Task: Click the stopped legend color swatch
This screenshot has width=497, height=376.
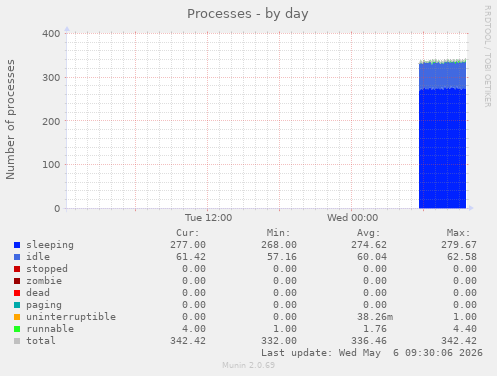Action: (17, 269)
